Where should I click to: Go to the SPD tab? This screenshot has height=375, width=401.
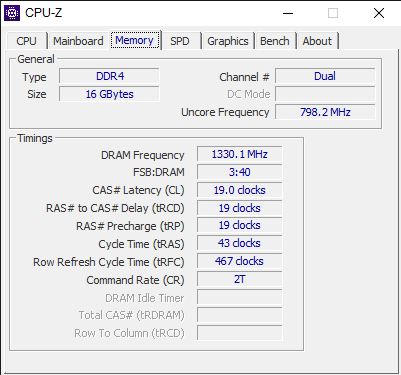pyautogui.click(x=180, y=41)
